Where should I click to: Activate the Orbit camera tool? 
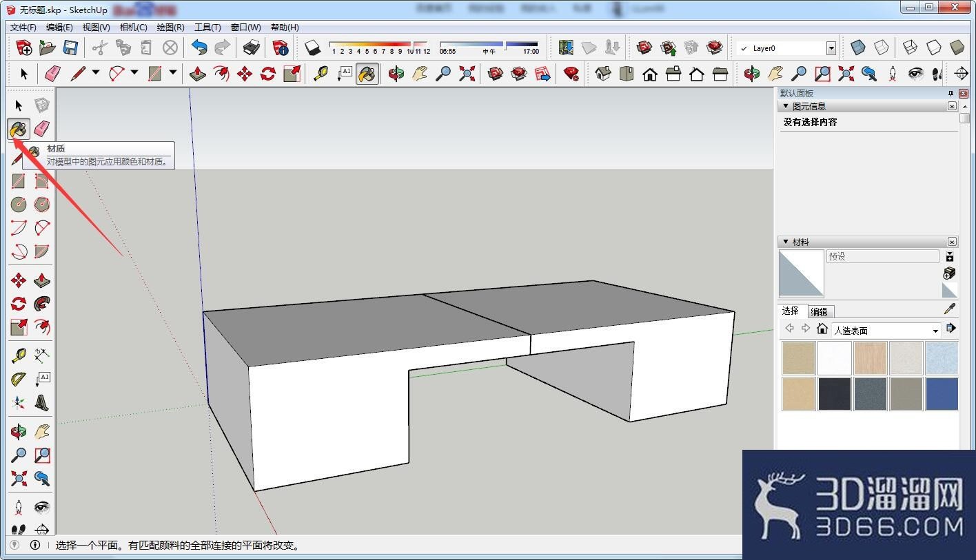click(19, 432)
